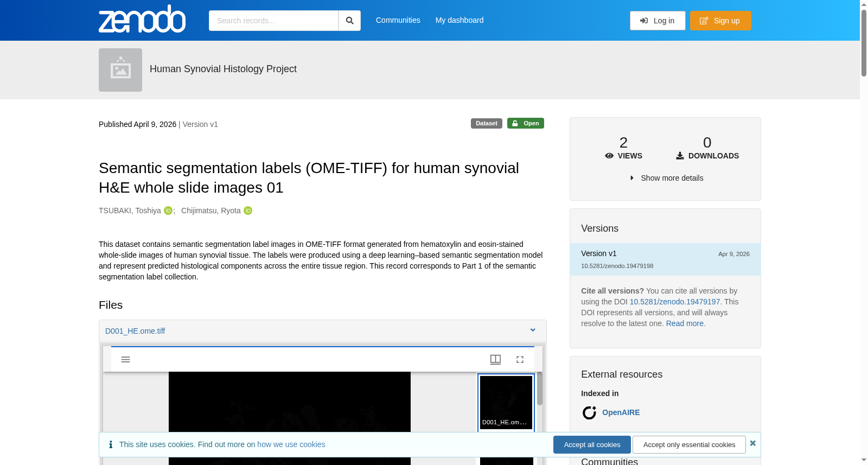Dismiss the cookie banner with the X
Viewport: 868px width, 465px height.
pyautogui.click(x=752, y=443)
